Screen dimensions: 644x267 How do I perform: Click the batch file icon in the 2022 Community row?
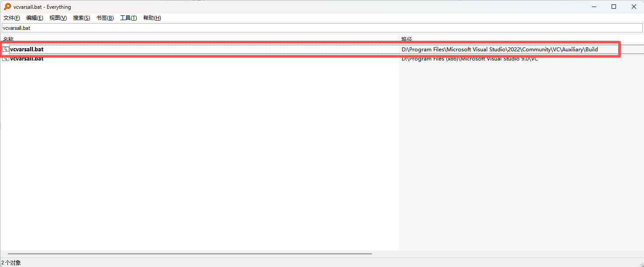(6, 49)
